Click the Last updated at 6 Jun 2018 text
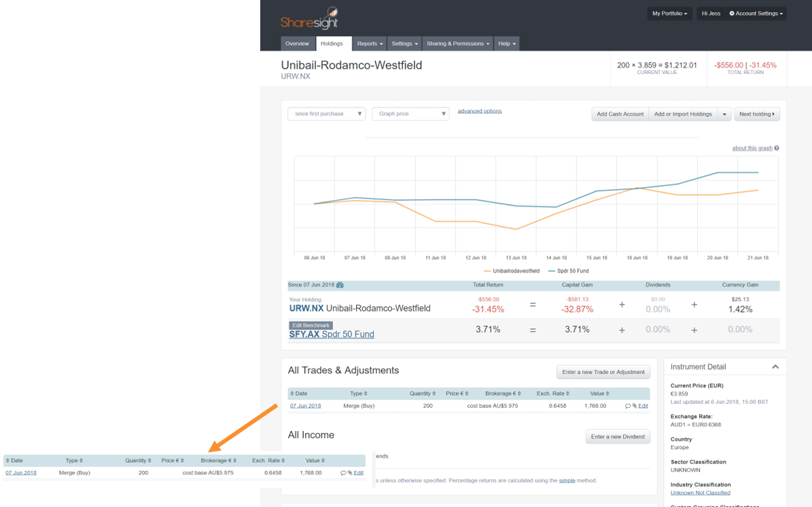Image resolution: width=812 pixels, height=507 pixels. 720,402
